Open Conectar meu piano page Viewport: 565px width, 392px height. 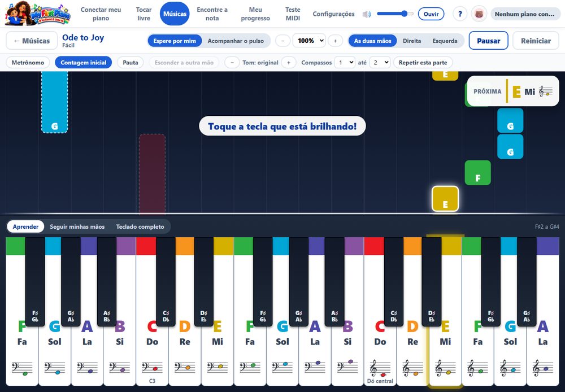[x=101, y=14]
